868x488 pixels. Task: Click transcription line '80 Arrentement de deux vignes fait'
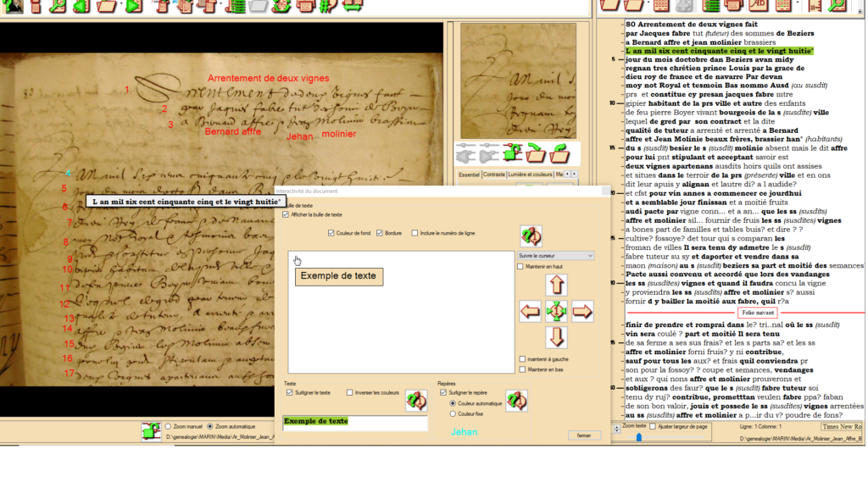pos(692,25)
